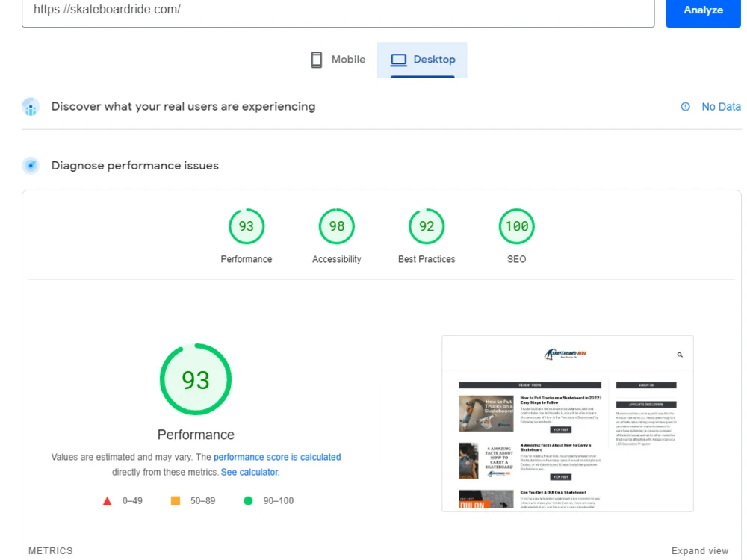Click the diagnose performance issues icon

(x=31, y=166)
